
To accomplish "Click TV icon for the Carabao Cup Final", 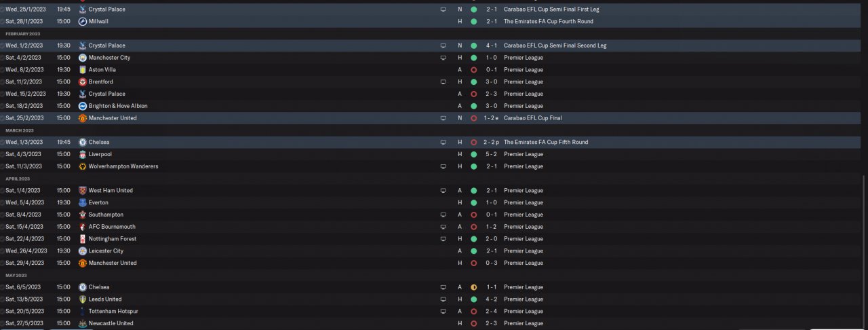I will [443, 118].
